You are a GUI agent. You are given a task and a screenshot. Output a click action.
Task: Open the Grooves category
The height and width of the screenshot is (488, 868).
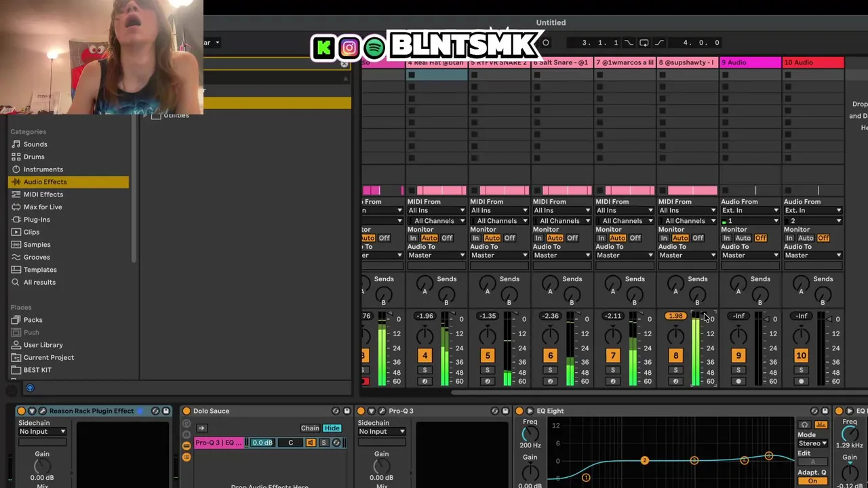coord(37,257)
